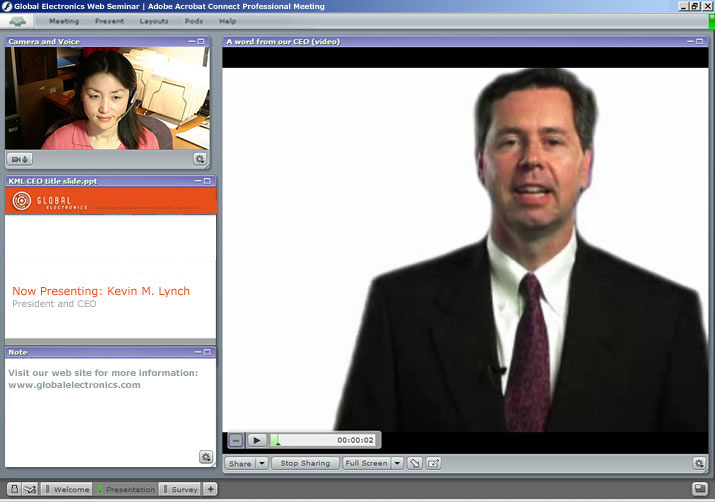This screenshot has width=715, height=502.
Task: Maximize the Camera and Voice pod
Action: (x=201, y=41)
